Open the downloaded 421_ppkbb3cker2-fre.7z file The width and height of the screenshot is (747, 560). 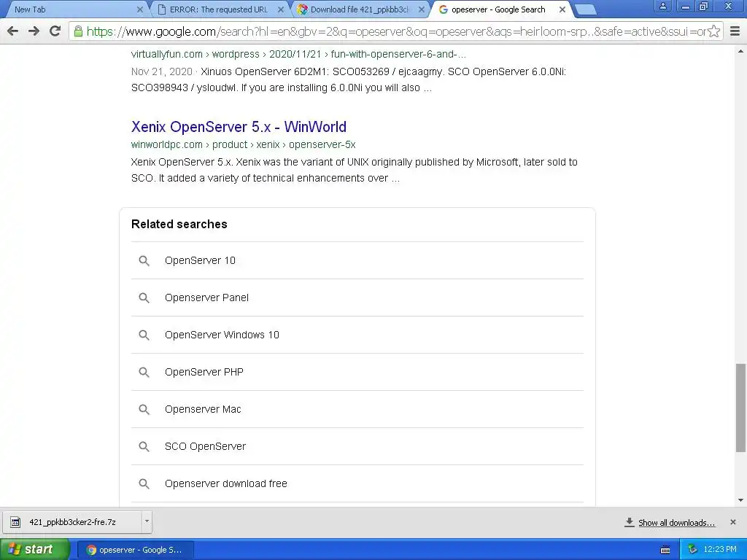click(72, 522)
